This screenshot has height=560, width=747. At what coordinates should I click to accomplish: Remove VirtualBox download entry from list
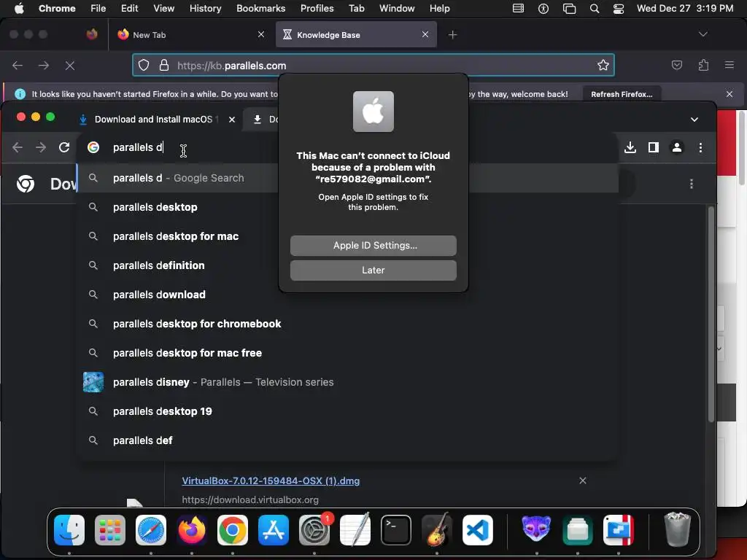click(x=583, y=481)
